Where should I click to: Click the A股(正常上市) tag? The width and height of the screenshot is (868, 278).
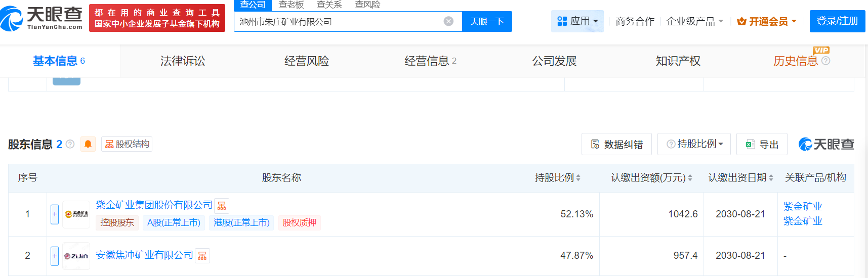click(x=174, y=222)
